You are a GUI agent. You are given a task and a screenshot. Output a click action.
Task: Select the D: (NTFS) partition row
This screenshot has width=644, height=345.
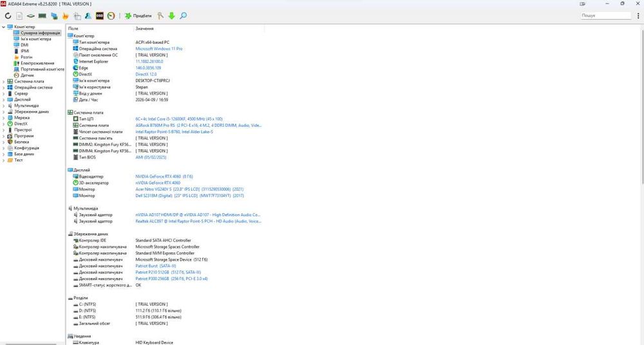coord(165,310)
